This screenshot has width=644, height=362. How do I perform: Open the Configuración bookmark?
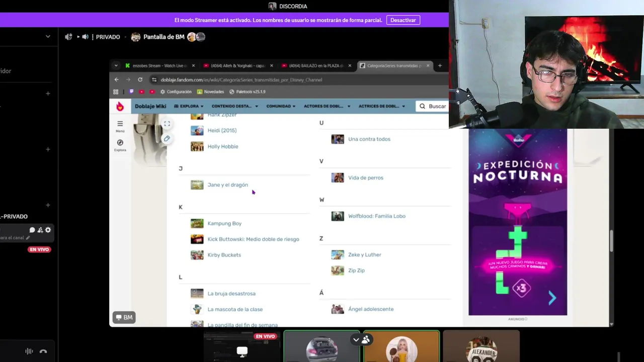coord(176,92)
